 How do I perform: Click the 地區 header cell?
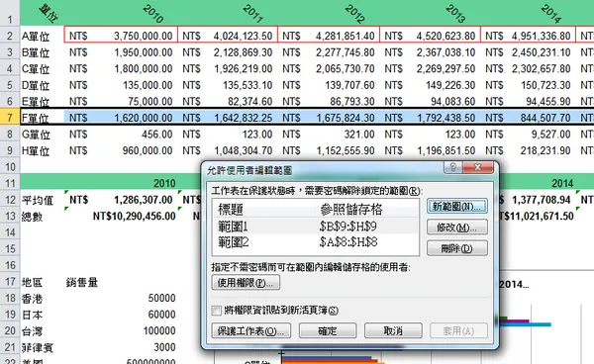pos(42,282)
